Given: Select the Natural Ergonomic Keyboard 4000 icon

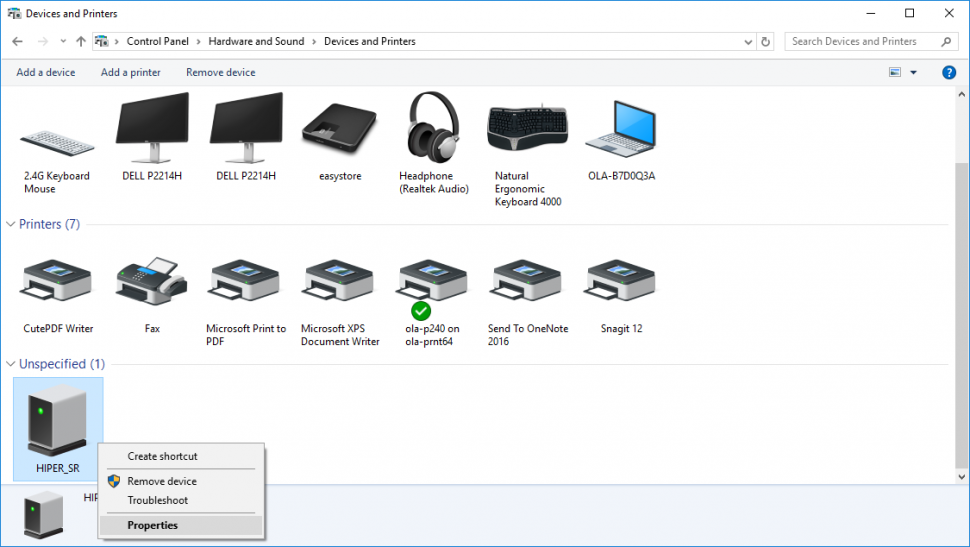Looking at the screenshot, I should (x=527, y=129).
